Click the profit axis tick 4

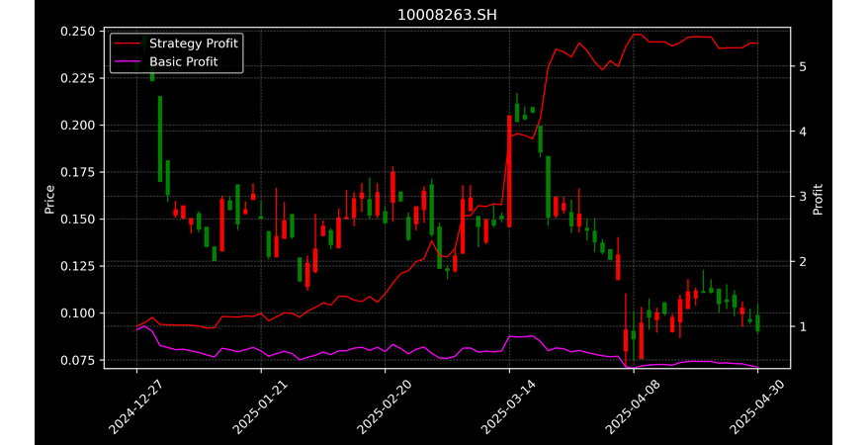point(802,132)
